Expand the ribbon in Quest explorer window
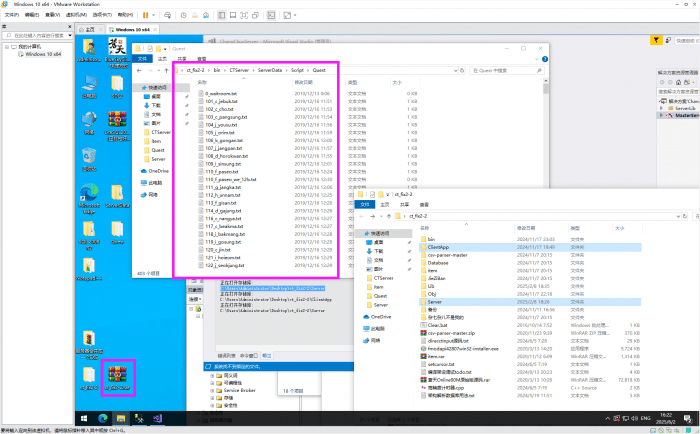 537,59
